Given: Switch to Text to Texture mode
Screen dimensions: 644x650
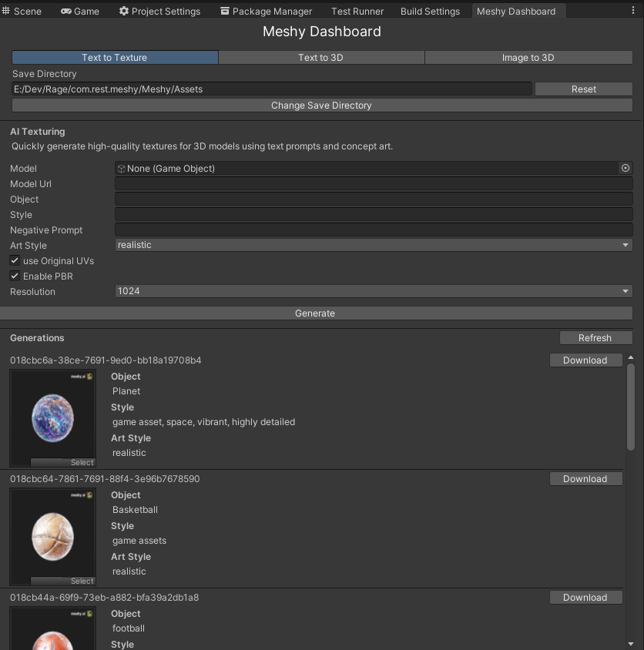Looking at the screenshot, I should coord(115,57).
